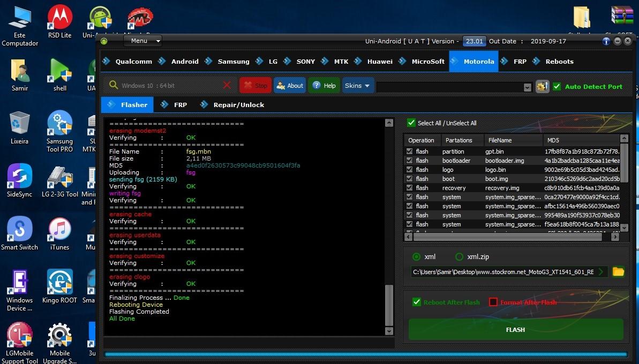The image size is (639, 364).
Task: Open Este Computador desktop icon
Action: [20, 26]
